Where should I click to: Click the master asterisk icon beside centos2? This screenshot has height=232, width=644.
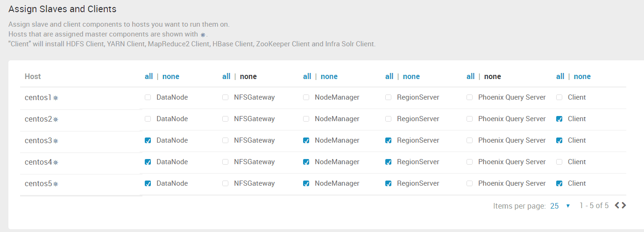point(56,120)
